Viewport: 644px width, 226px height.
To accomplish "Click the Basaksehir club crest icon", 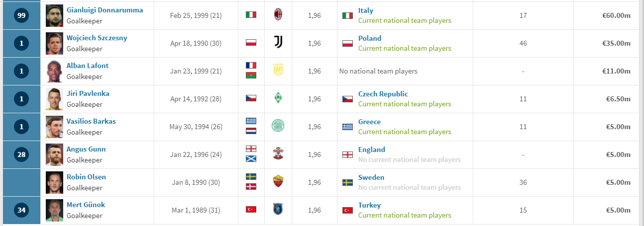I will 278,210.
